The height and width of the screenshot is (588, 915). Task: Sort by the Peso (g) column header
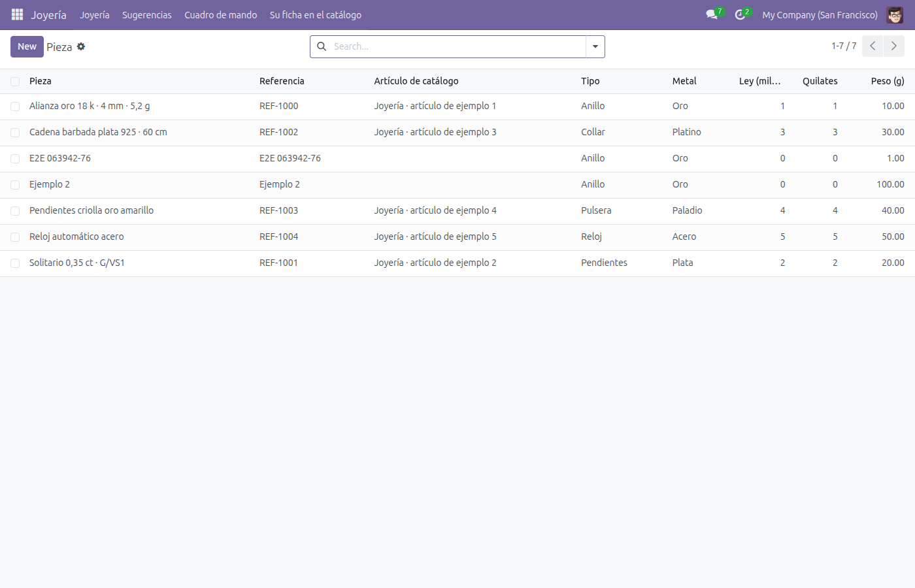[888, 81]
